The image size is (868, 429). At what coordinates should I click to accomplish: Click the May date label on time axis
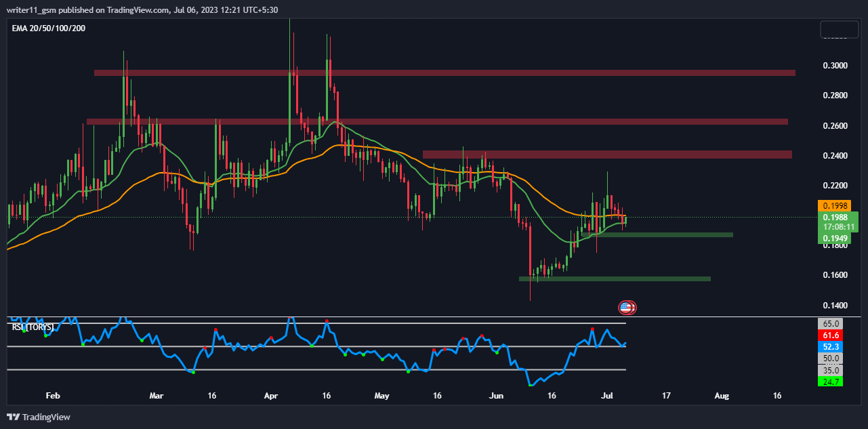click(x=382, y=395)
